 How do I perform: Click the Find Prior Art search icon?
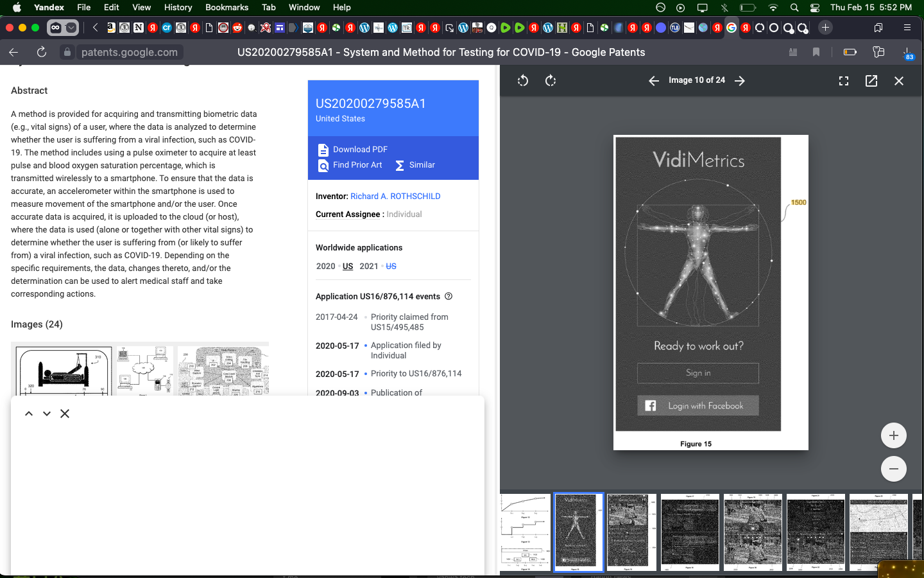(323, 166)
